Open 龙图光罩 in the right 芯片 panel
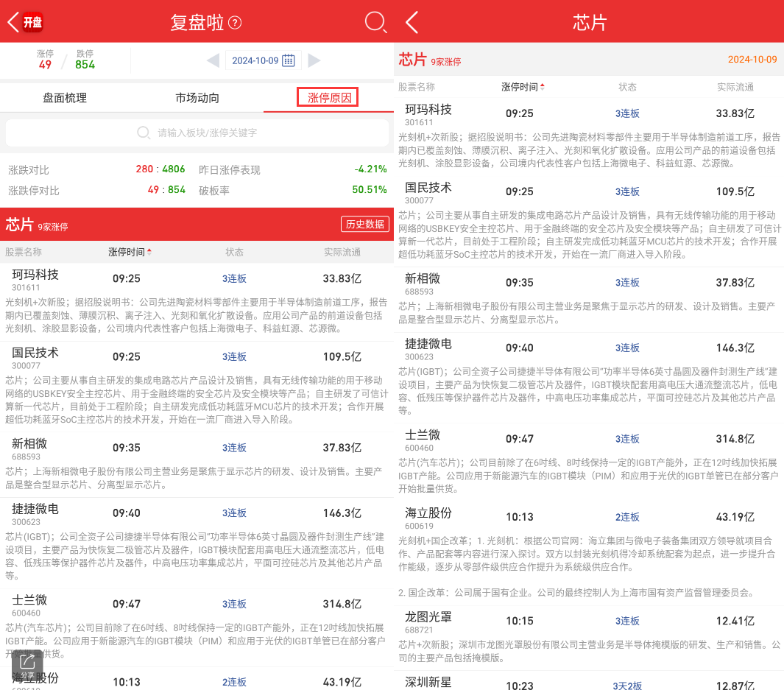The height and width of the screenshot is (690, 784). click(428, 617)
